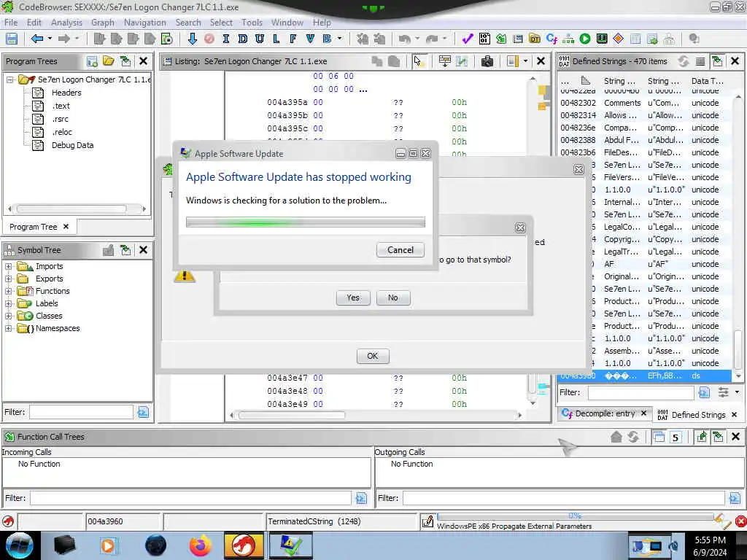Viewport: 747px width, 560px height.
Task: Click the camera snapshot icon in Listing
Action: click(x=487, y=61)
